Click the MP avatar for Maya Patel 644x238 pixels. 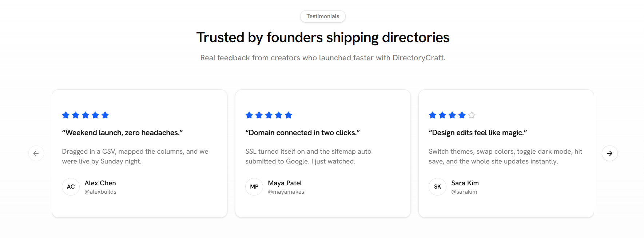254,187
